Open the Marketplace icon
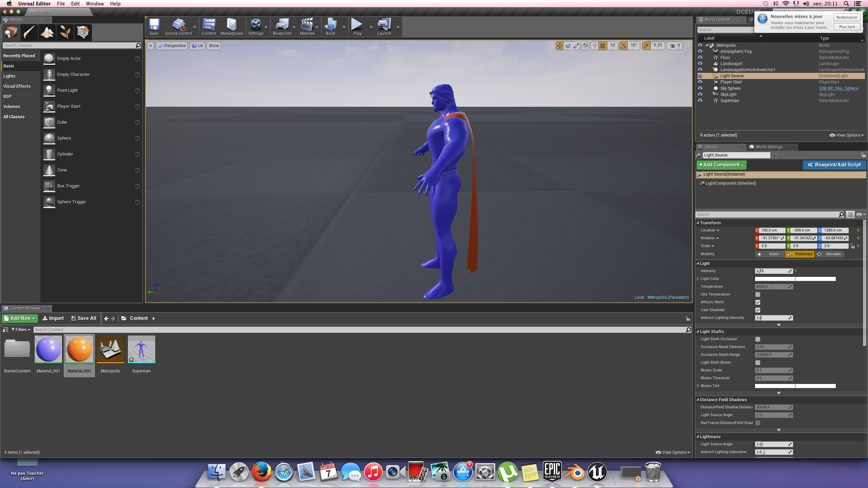Viewport: 868px width, 488px height. point(232,27)
